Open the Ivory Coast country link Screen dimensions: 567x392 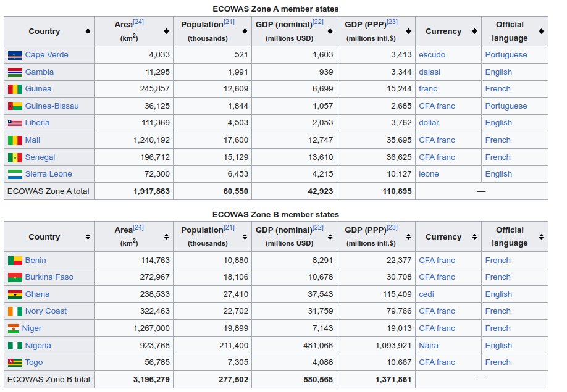click(46, 311)
